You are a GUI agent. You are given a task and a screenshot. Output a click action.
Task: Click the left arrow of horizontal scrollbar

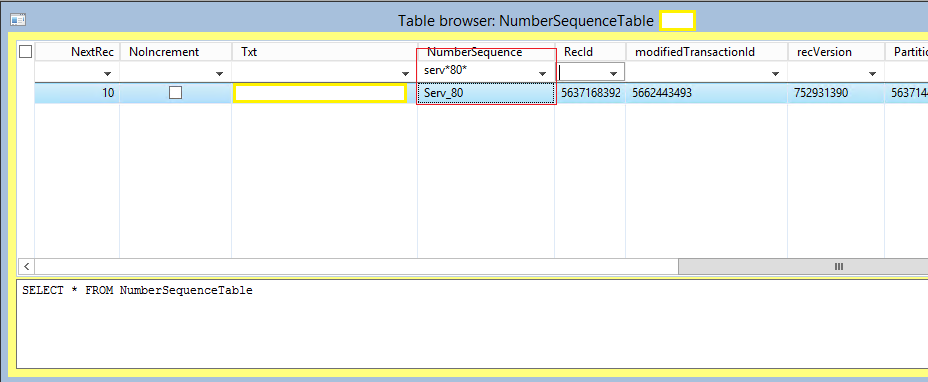pyautogui.click(x=27, y=267)
